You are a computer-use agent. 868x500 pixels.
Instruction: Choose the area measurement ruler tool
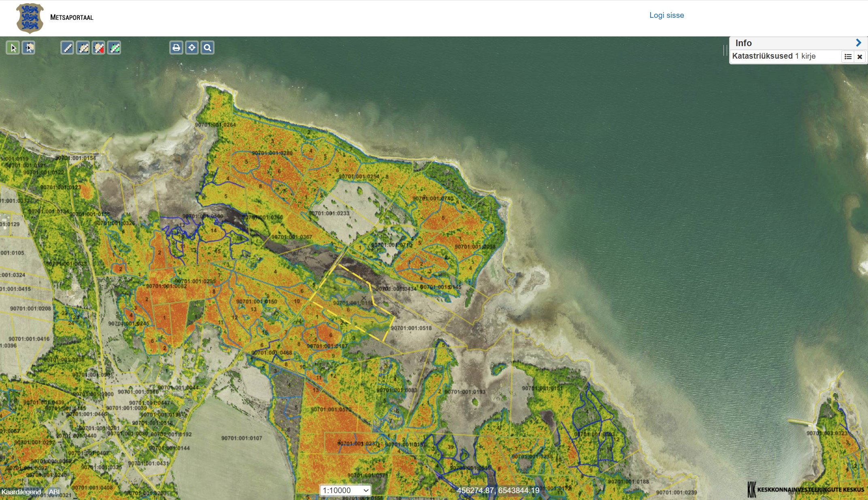pyautogui.click(x=83, y=48)
